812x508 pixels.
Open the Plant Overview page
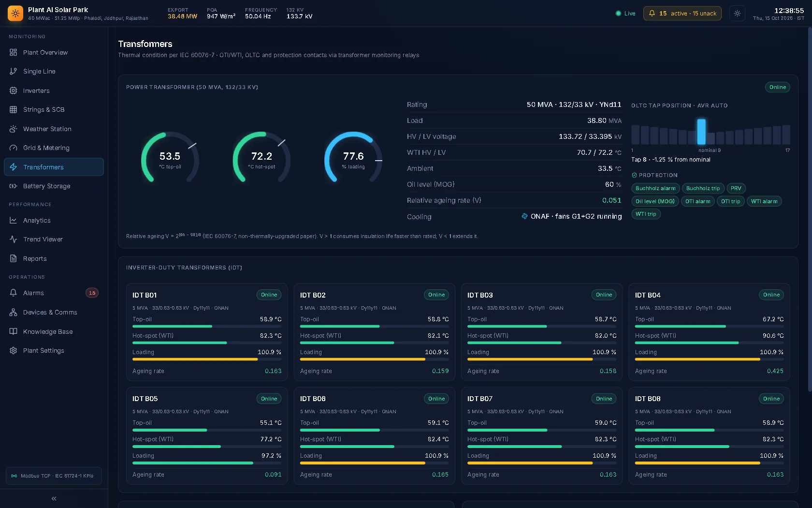click(54, 52)
